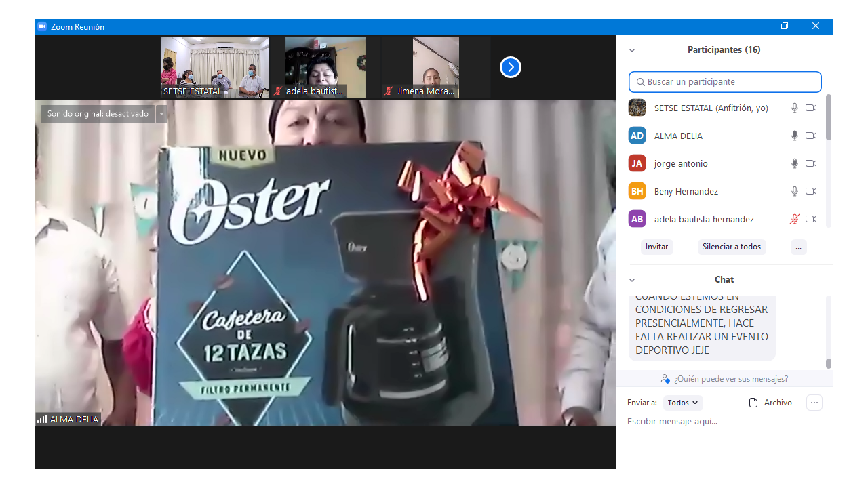Click AB avatar of adela bautista hernandez
868x488 pixels.
637,219
